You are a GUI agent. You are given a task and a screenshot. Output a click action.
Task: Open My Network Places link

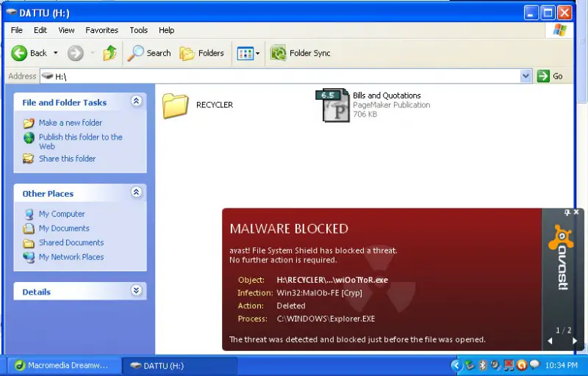[71, 257]
